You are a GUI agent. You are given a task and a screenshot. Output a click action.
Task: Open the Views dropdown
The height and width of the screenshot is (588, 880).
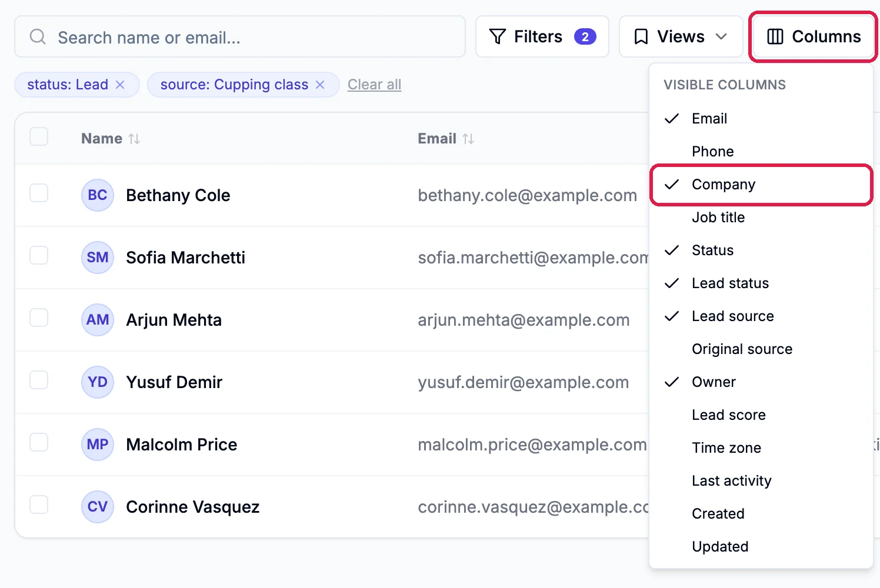pos(681,36)
